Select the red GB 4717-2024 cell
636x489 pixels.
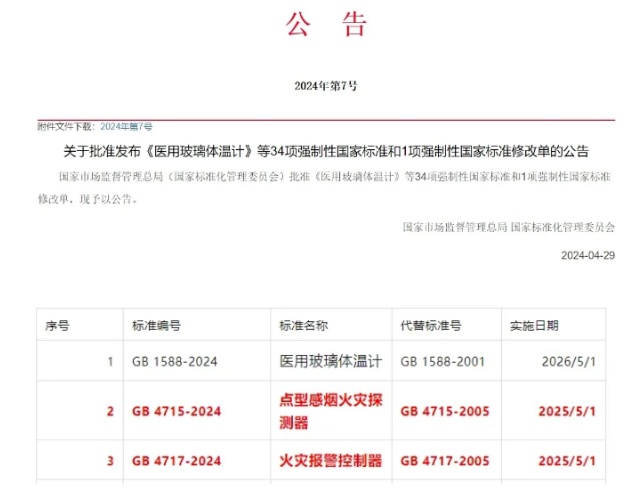pos(177,461)
